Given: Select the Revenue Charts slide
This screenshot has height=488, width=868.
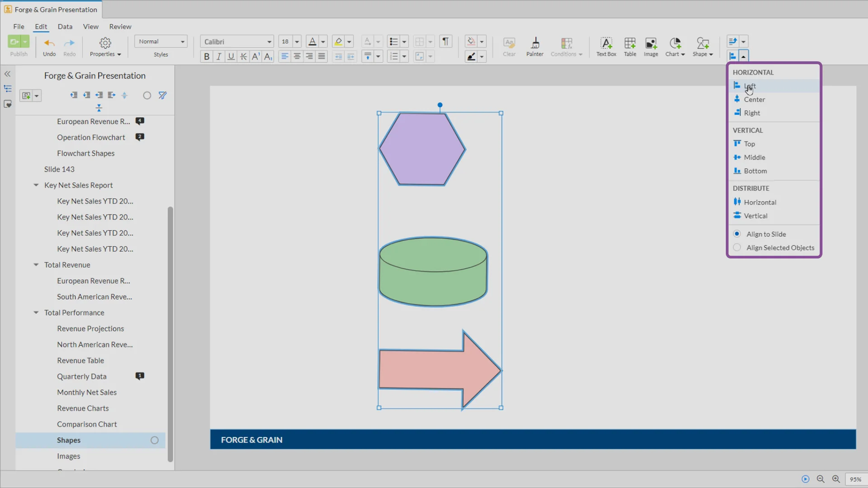Looking at the screenshot, I should [83, 408].
